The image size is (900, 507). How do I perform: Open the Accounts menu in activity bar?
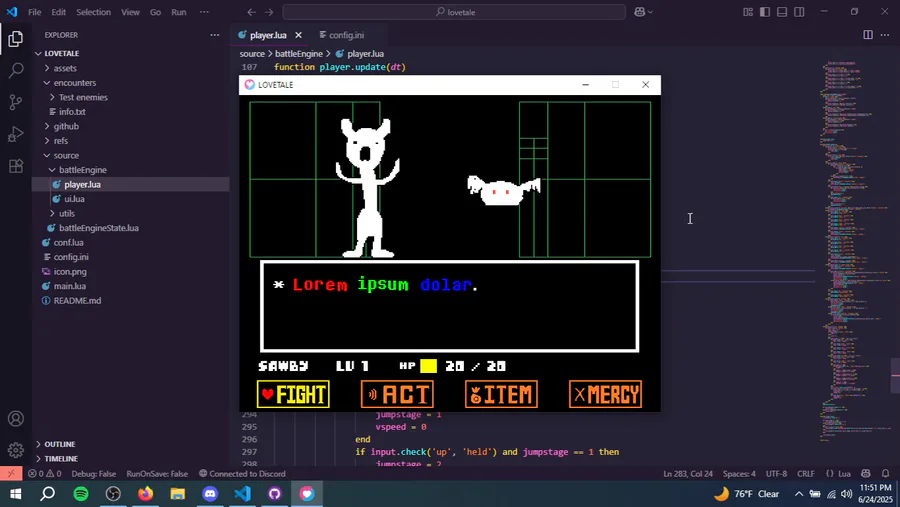(x=15, y=419)
